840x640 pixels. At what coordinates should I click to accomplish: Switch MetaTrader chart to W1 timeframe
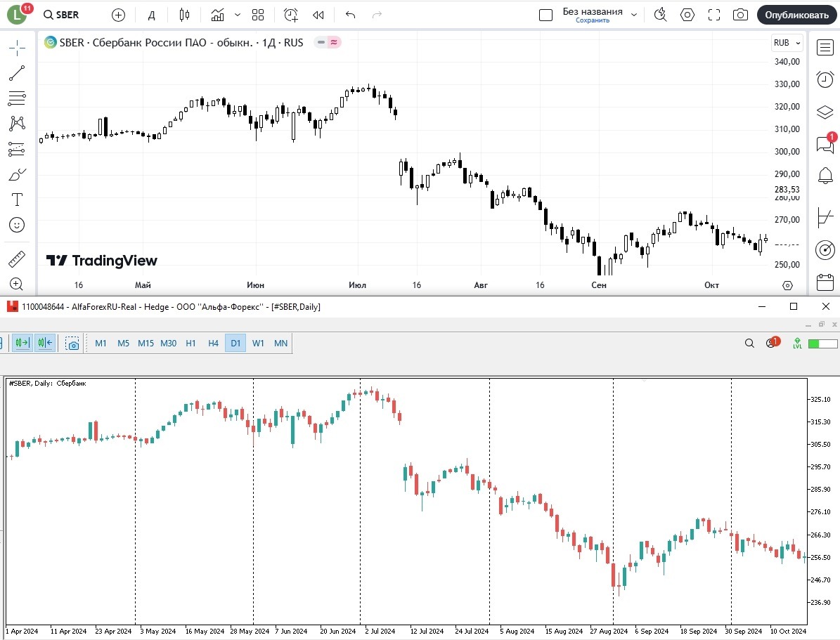(258, 344)
